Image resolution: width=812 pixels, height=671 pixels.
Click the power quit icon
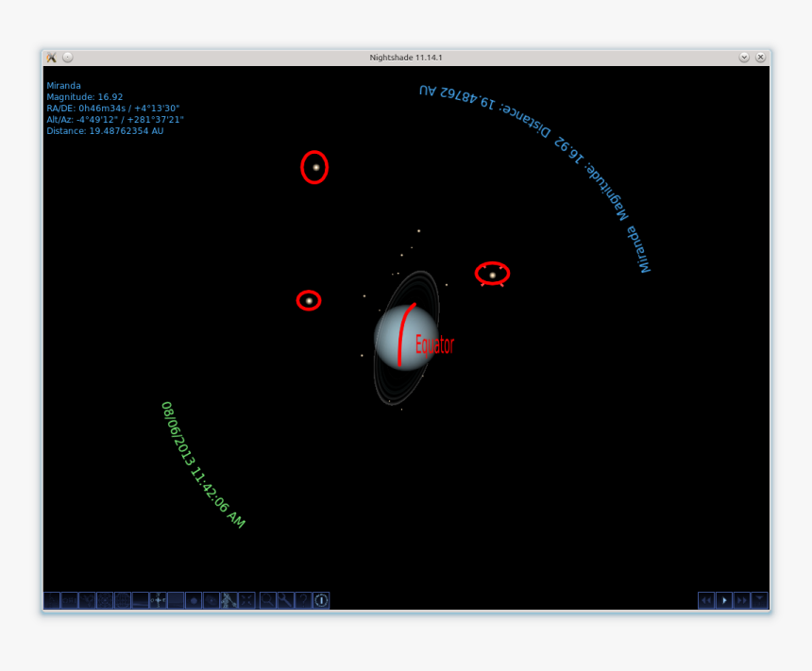coord(321,599)
